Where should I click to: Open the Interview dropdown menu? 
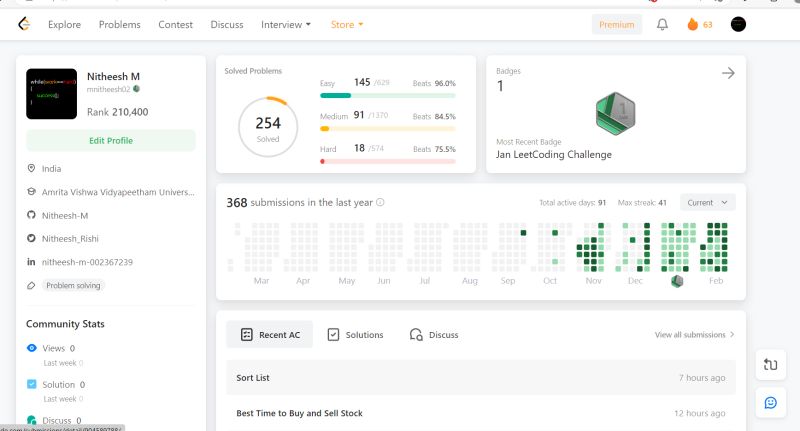(x=286, y=24)
